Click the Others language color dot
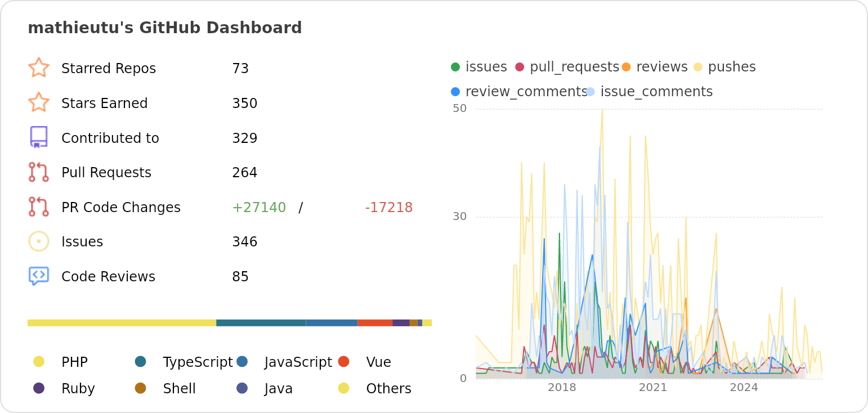Image resolution: width=868 pixels, height=413 pixels. pyautogui.click(x=344, y=388)
